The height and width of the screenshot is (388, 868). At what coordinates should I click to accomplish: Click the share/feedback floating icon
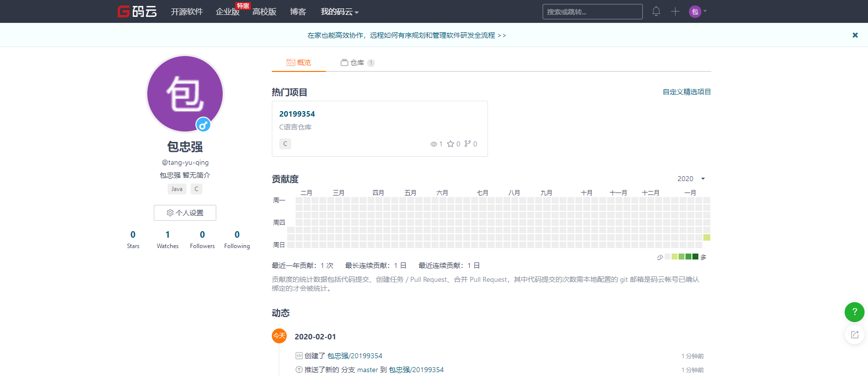[855, 335]
